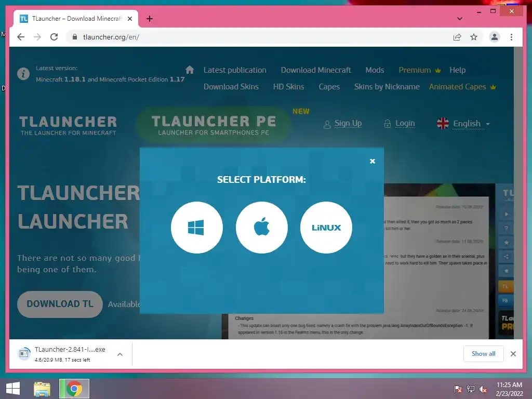532x399 pixels.
Task: Expand download options chevron for TLauncher exe
Action: (120, 354)
